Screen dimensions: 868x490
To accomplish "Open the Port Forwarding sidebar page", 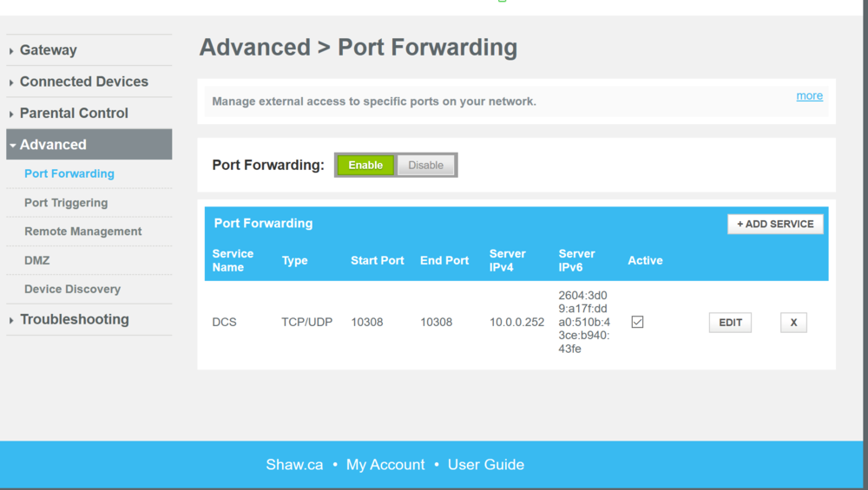I will point(69,173).
